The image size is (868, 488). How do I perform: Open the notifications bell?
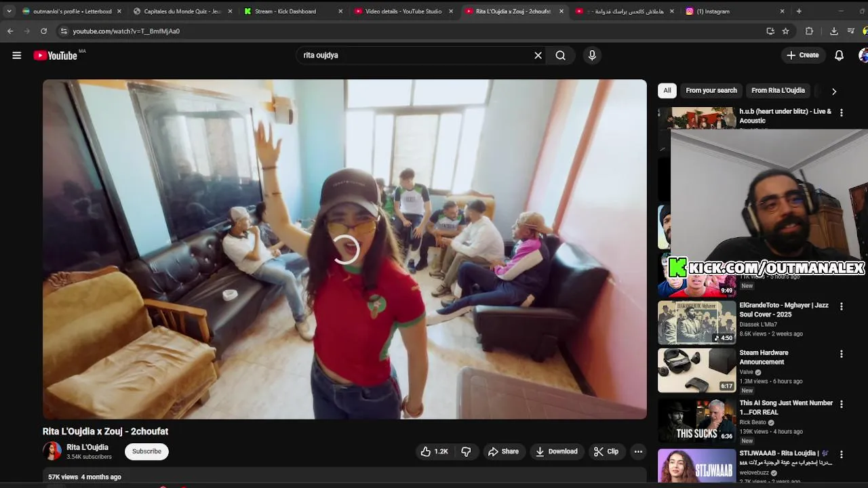[839, 56]
